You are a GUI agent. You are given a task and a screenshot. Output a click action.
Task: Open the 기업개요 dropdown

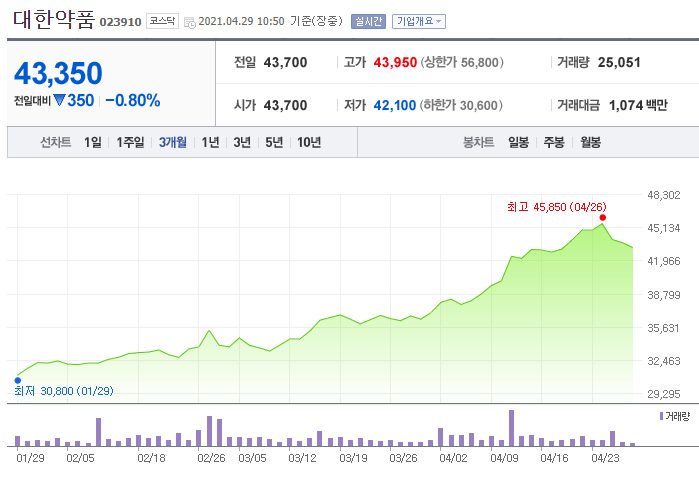[x=419, y=21]
